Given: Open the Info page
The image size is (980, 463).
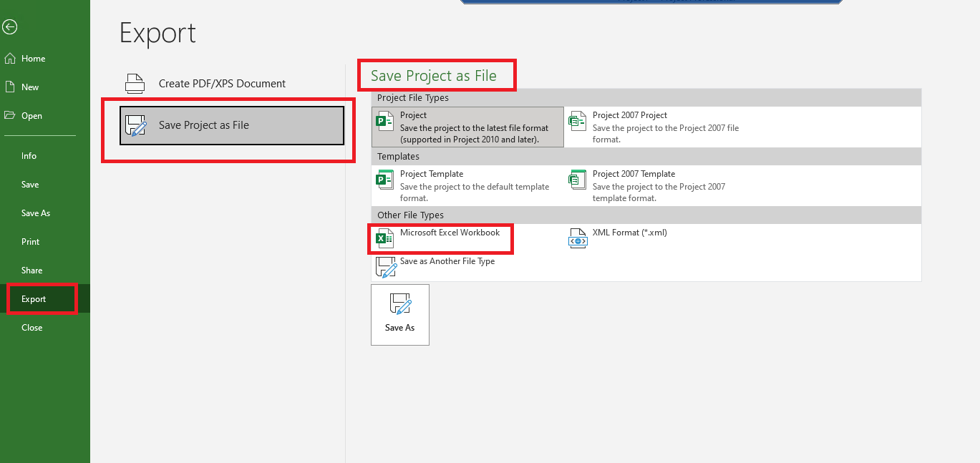Looking at the screenshot, I should (45, 156).
